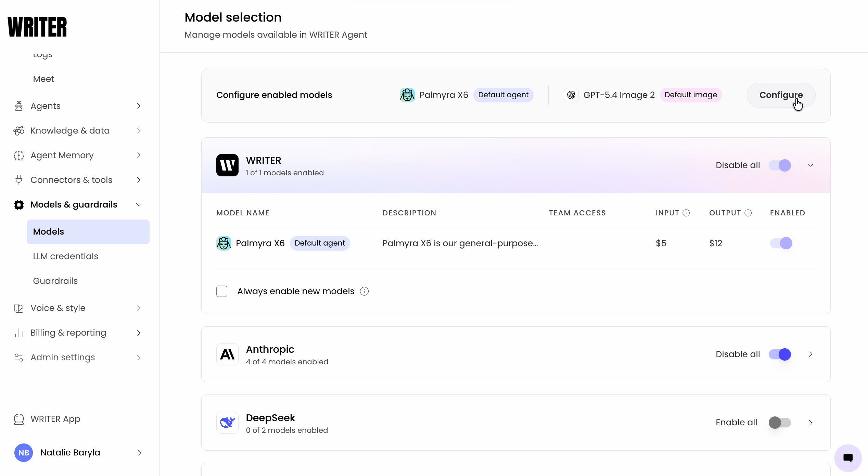This screenshot has height=476, width=868.
Task: Click the $12 output price
Action: point(716,243)
